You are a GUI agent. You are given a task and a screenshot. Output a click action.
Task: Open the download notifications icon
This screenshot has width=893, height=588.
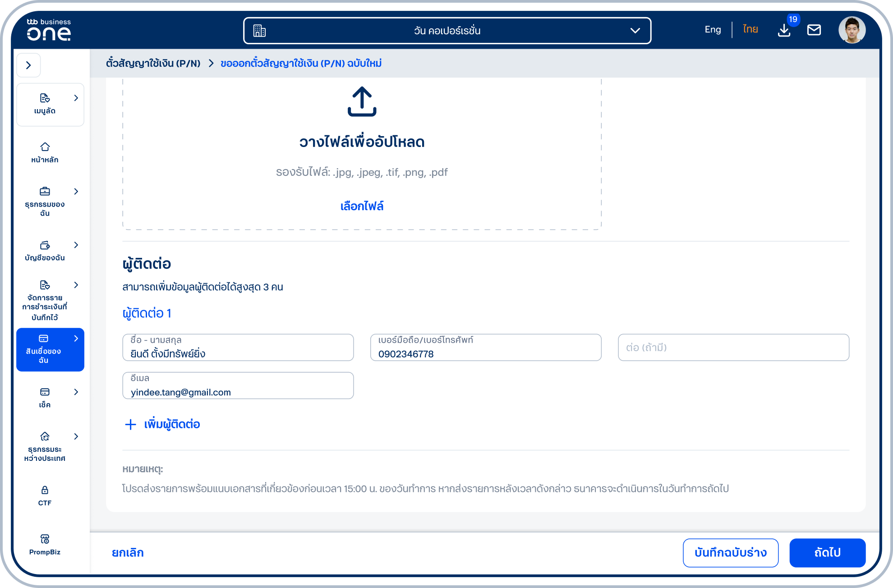(x=784, y=30)
